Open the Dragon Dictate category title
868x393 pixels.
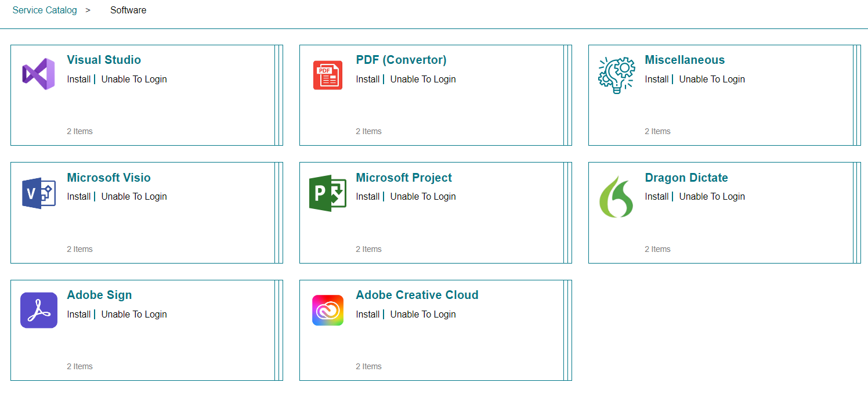click(686, 178)
